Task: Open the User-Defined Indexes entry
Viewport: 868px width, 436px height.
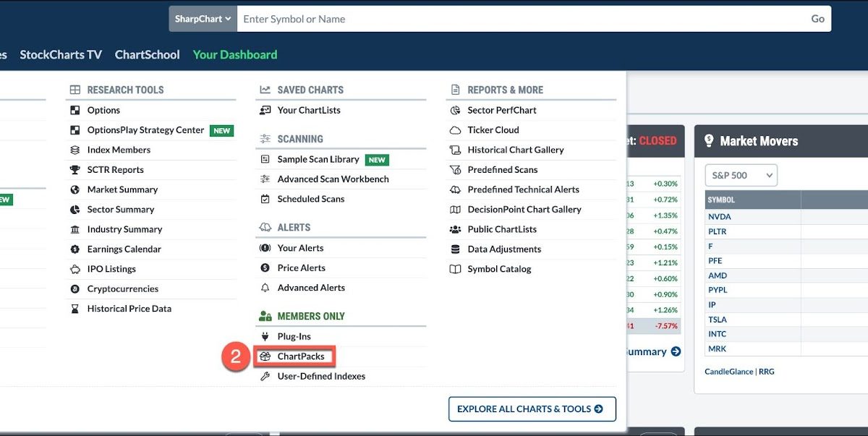Action: 322,377
